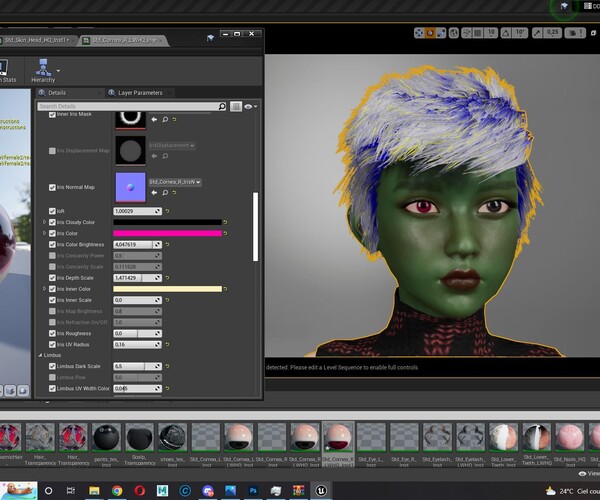Browse to Iris Normal Map asset
The image size is (600, 500).
(x=165, y=192)
